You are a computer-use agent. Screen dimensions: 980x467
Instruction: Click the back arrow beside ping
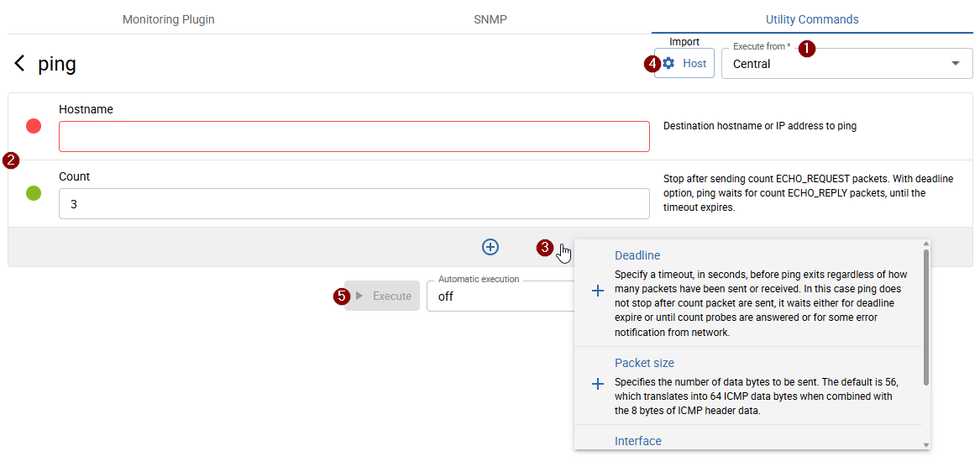(19, 64)
